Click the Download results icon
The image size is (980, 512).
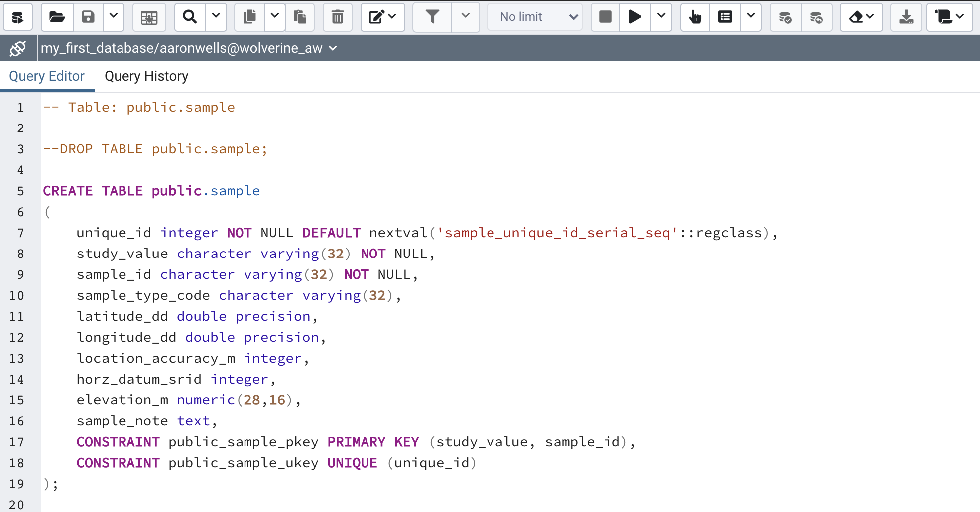[x=906, y=17]
